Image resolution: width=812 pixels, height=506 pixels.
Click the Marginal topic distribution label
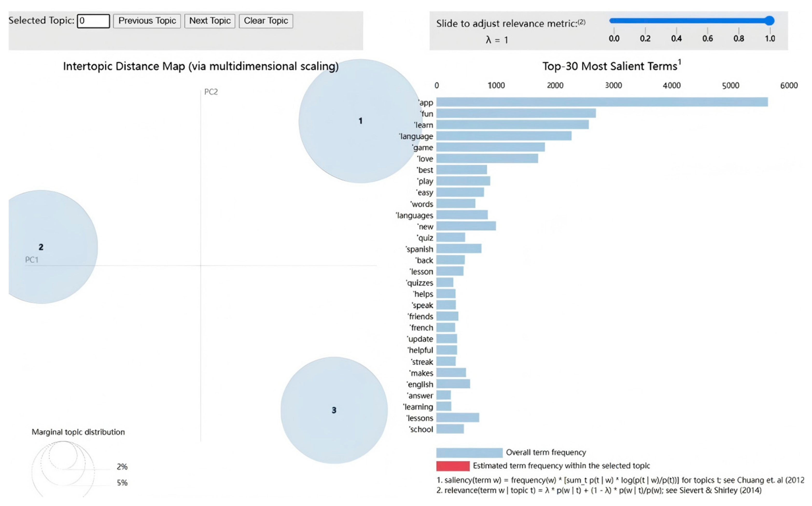(78, 432)
